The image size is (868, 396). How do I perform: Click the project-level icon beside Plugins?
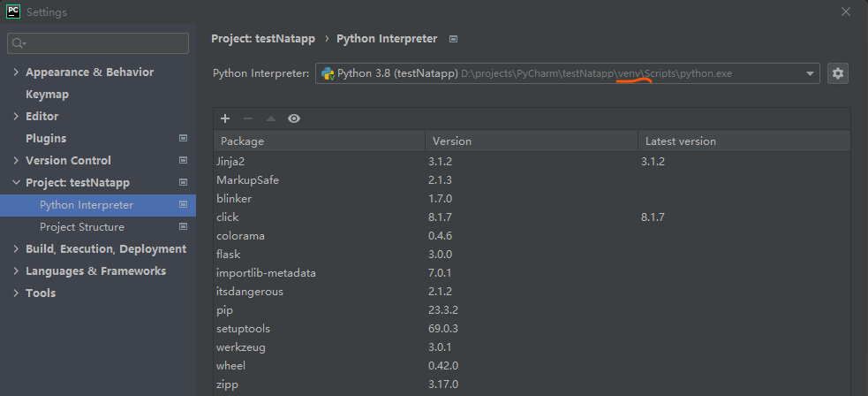click(184, 139)
